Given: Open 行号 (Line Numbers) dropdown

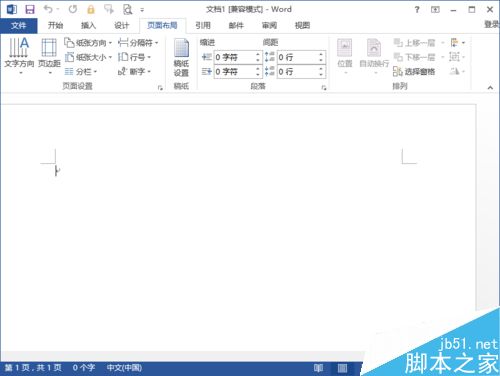Looking at the screenshot, I should point(134,57).
